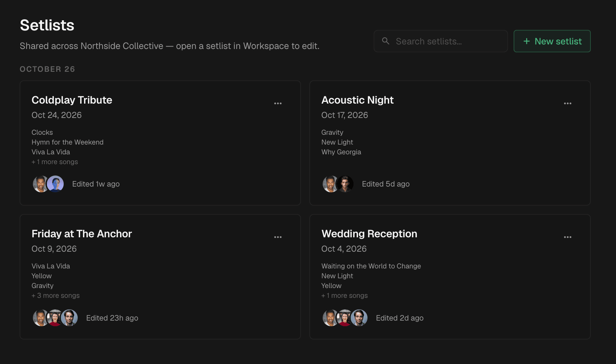The width and height of the screenshot is (616, 364).
Task: Create a New setlist
Action: pyautogui.click(x=552, y=41)
